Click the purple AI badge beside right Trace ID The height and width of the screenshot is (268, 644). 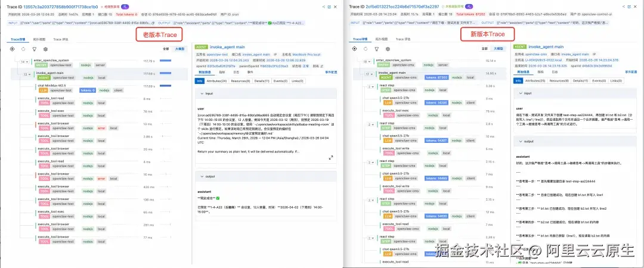(469, 7)
